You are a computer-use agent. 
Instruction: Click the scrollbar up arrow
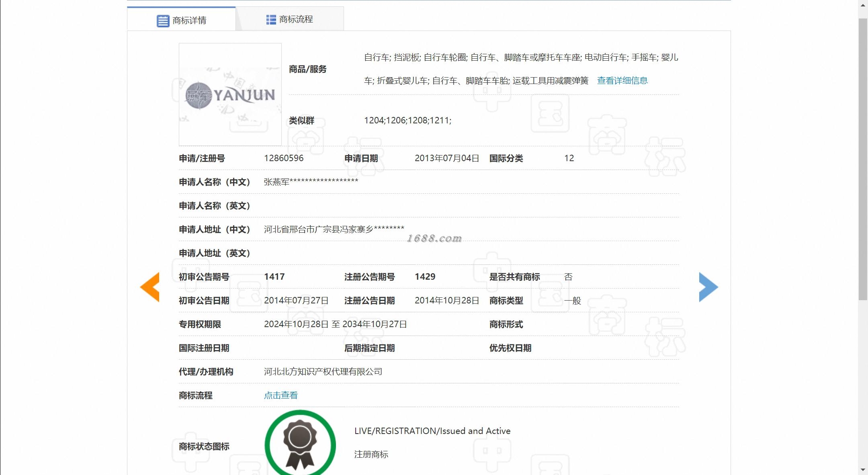[863, 5]
